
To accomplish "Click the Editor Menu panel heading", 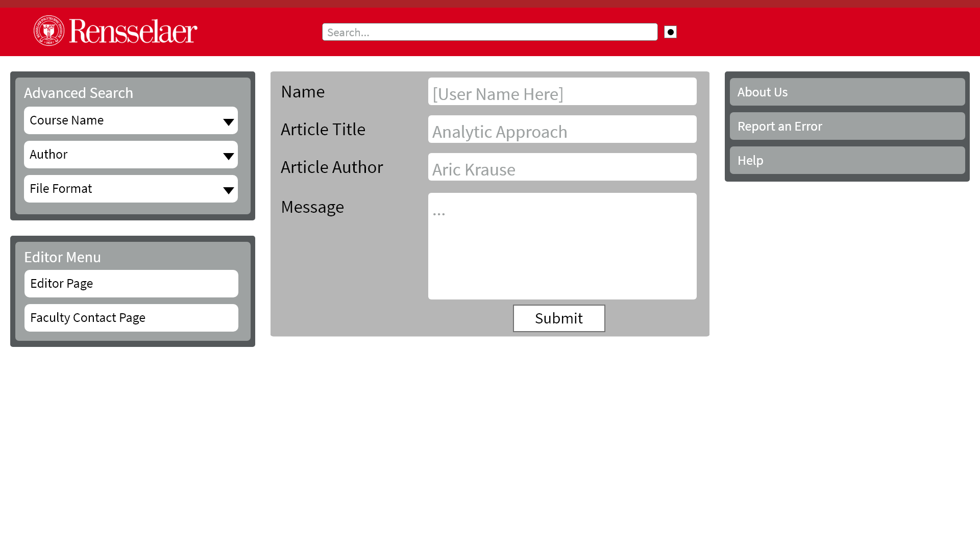I will pos(62,257).
